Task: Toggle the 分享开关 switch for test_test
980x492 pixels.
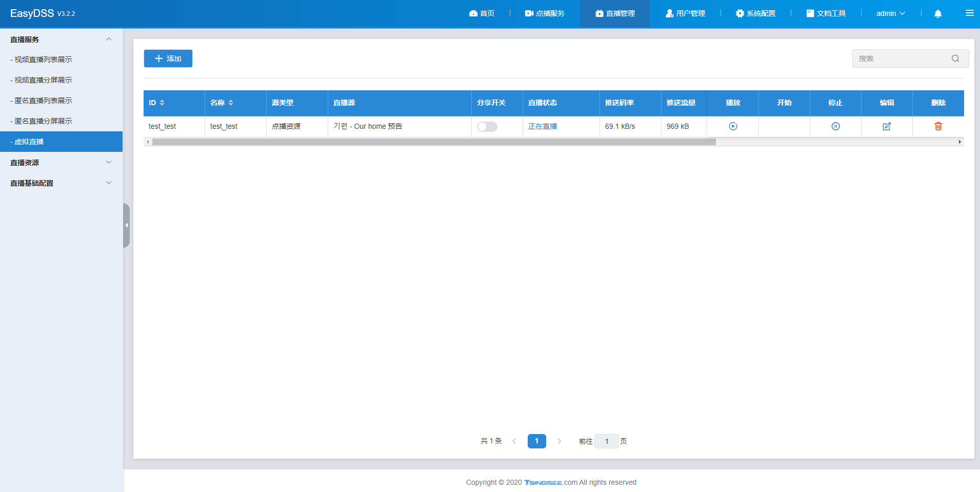Action: tap(487, 127)
